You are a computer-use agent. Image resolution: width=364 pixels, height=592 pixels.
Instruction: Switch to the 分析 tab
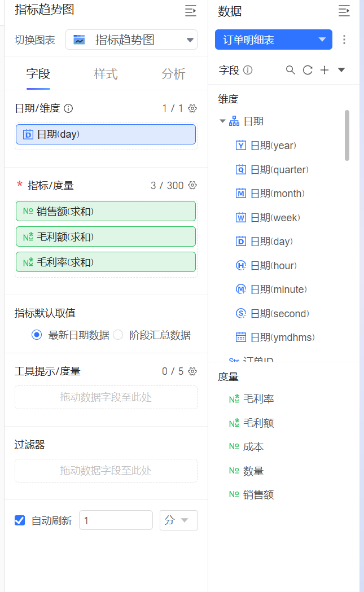tap(173, 74)
